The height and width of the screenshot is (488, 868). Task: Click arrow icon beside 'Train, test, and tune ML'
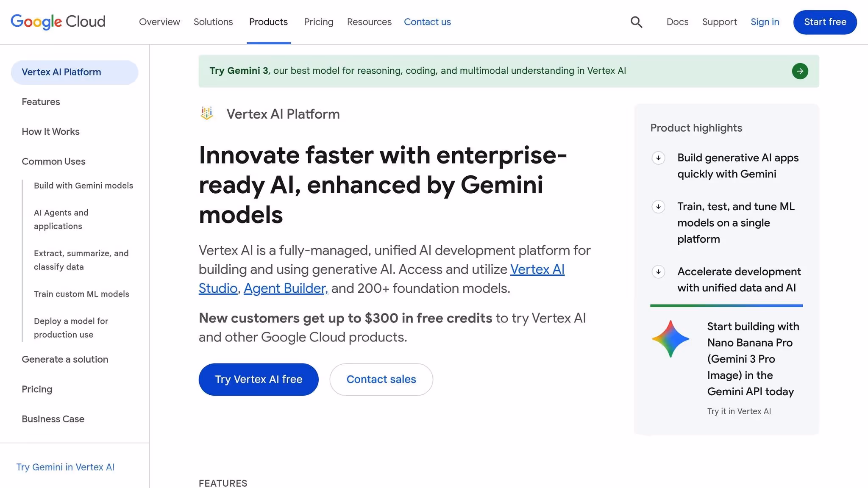658,207
